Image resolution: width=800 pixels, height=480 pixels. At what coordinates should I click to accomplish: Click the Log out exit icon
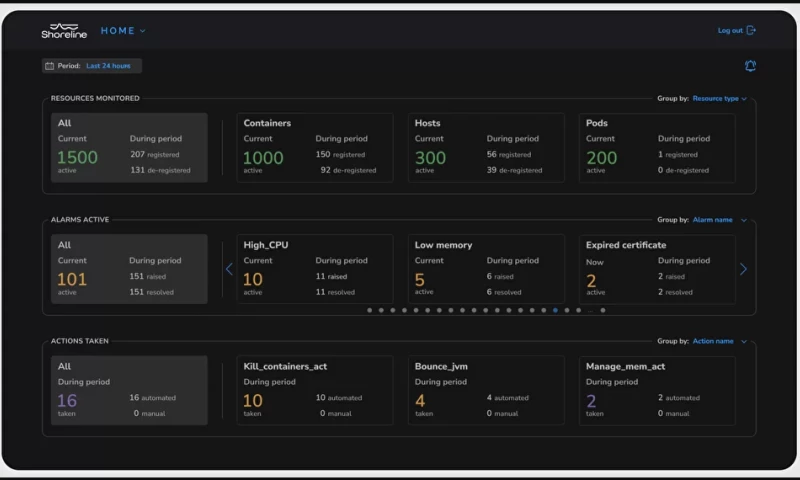[752, 31]
